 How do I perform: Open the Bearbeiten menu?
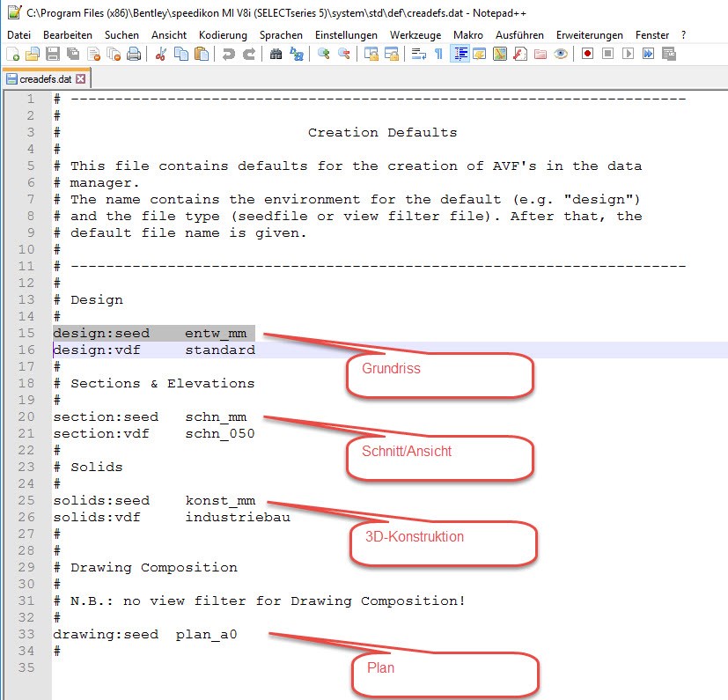(x=67, y=35)
